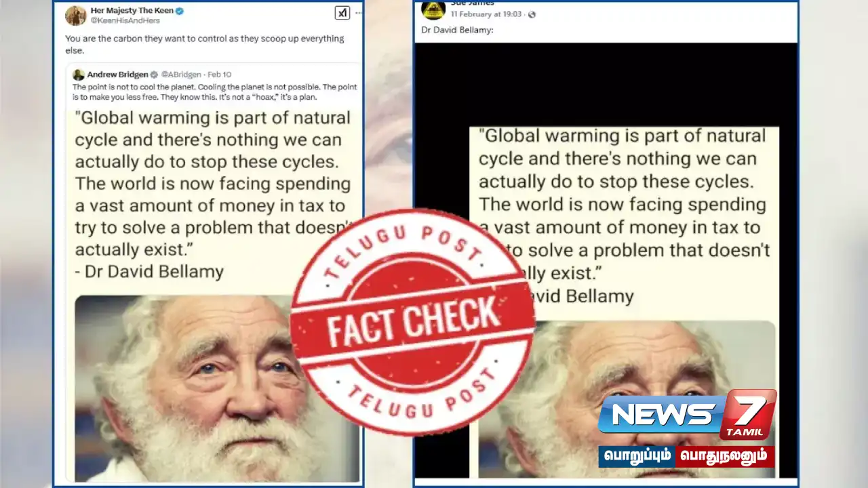Click the quoted Andrew Bridgen tweet text

click(x=214, y=92)
